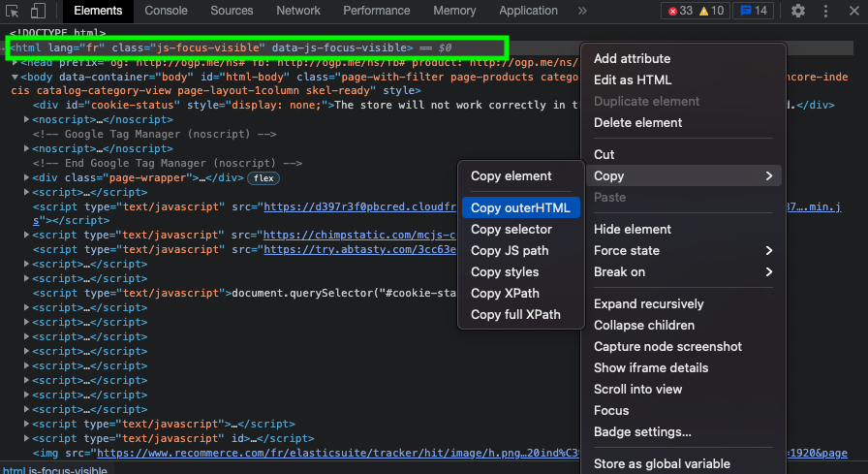Screen dimensions: 868x474
Task: Open the d397r3f0pbcred.cloudfront script link
Action: coord(359,206)
